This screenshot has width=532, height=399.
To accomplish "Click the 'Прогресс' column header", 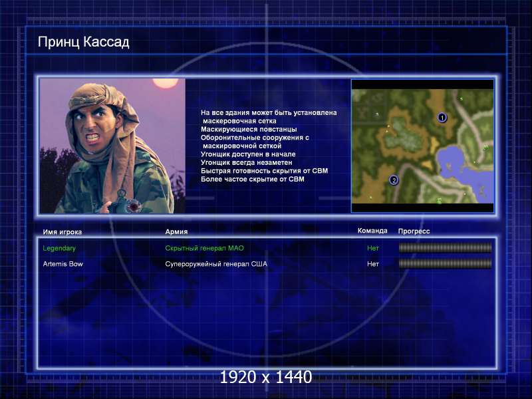I will click(414, 231).
